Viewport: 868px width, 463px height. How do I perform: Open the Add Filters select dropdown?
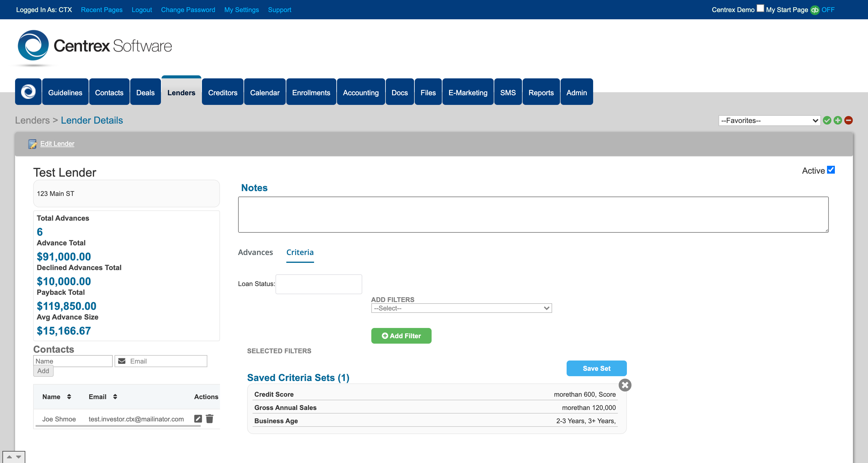point(461,308)
